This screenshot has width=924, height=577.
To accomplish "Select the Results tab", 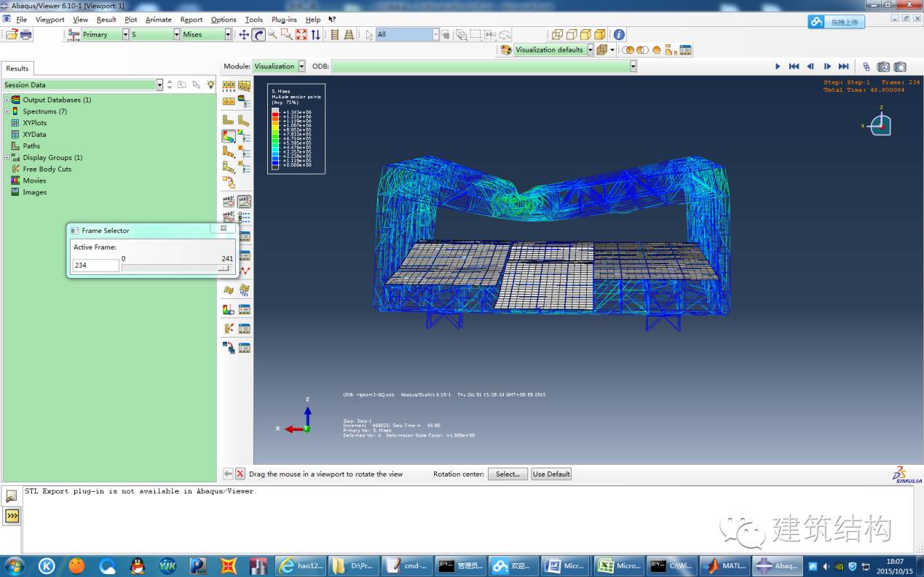I will click(17, 68).
